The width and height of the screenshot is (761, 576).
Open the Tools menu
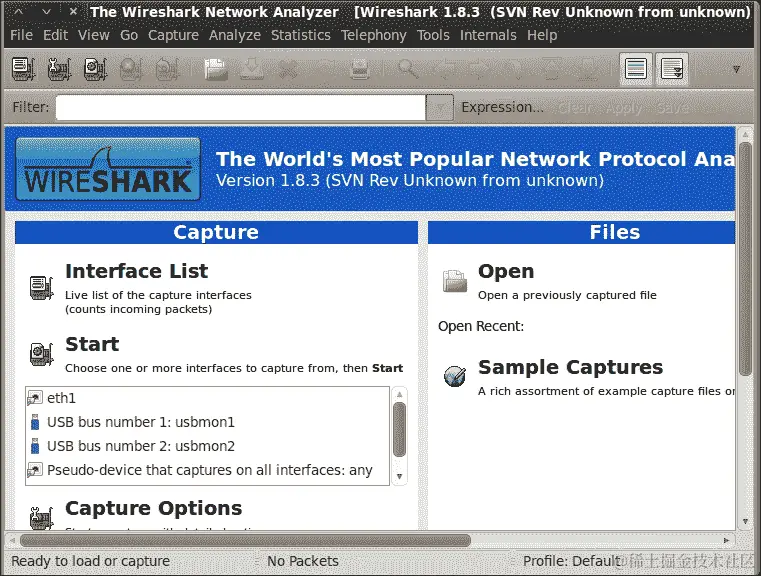coord(433,35)
